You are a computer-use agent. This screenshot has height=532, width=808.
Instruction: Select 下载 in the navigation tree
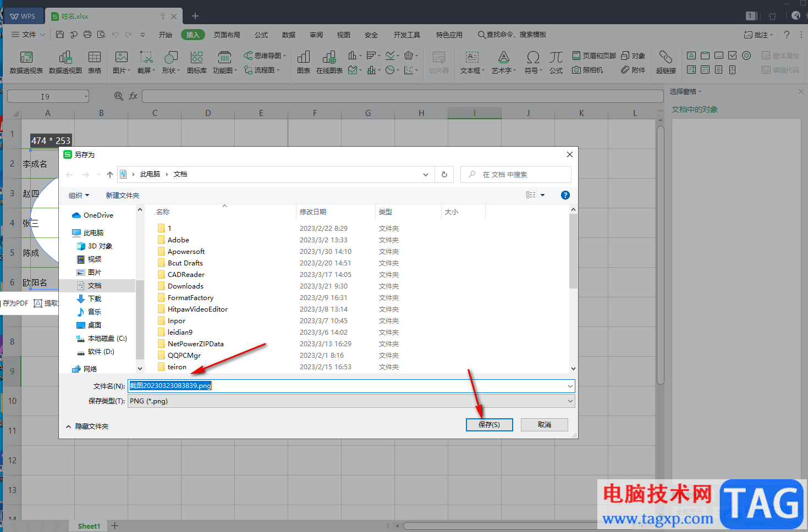point(95,299)
